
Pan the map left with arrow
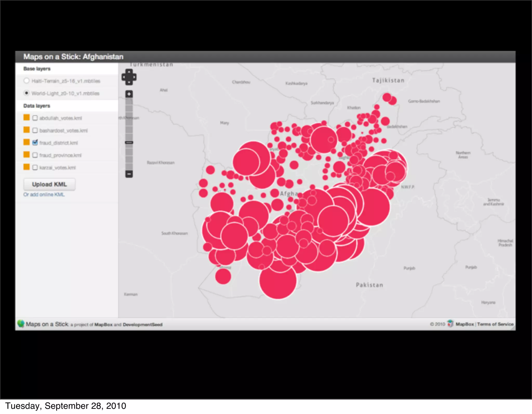124,77
